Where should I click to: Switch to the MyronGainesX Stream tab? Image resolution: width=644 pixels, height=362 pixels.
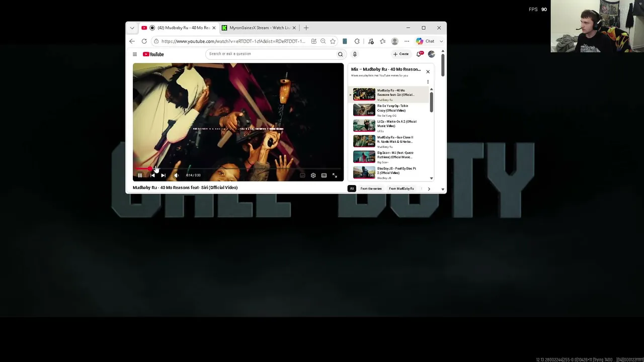pyautogui.click(x=260, y=28)
